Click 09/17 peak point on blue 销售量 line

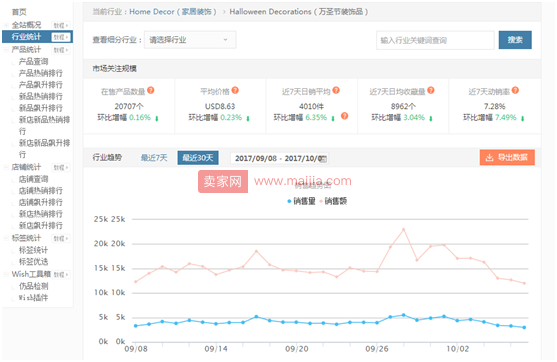click(256, 316)
